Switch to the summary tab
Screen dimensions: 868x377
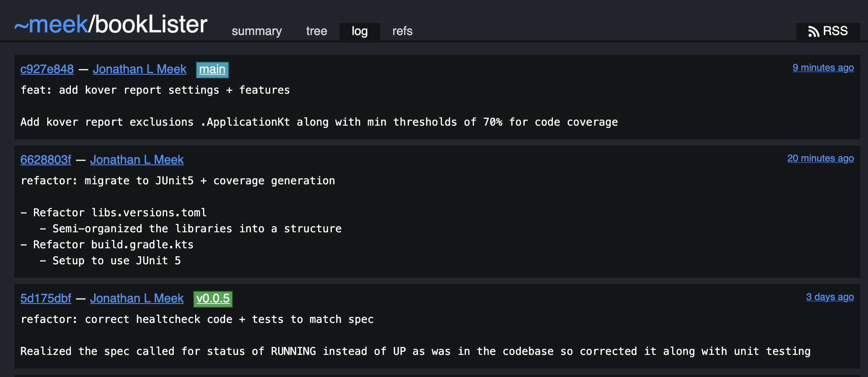tap(256, 31)
